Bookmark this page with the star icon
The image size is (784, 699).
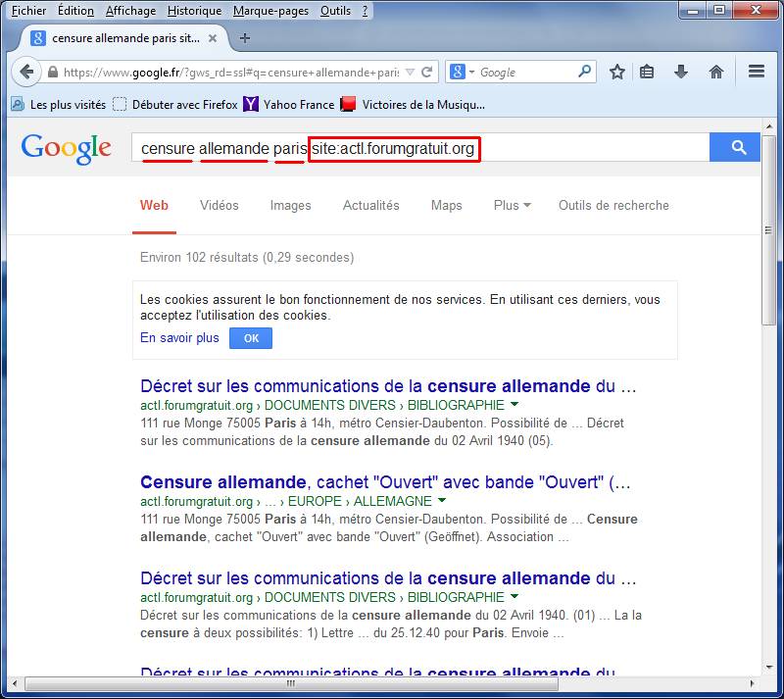pos(617,72)
